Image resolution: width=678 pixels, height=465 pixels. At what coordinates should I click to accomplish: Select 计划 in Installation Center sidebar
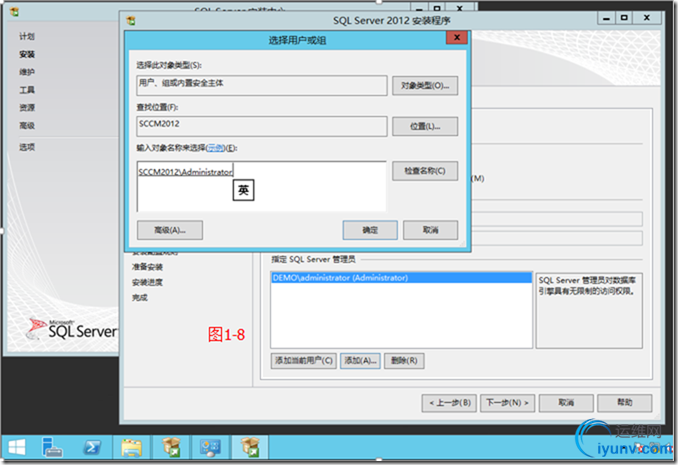point(27,36)
